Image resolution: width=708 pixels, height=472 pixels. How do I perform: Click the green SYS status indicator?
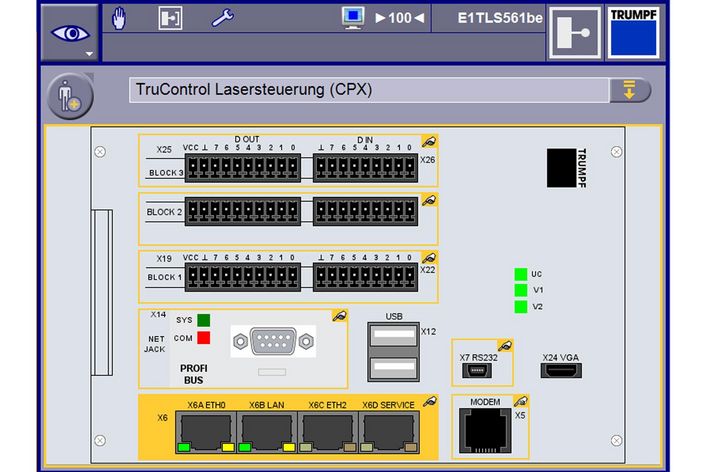tap(203, 320)
